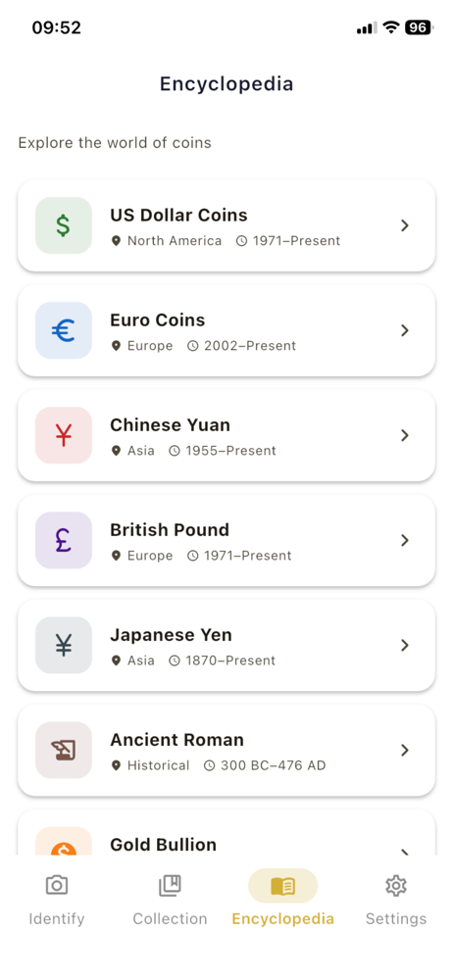This screenshot has height=980, width=453.
Task: Expand US Dollar Coins with its chevron
Action: [x=405, y=225]
